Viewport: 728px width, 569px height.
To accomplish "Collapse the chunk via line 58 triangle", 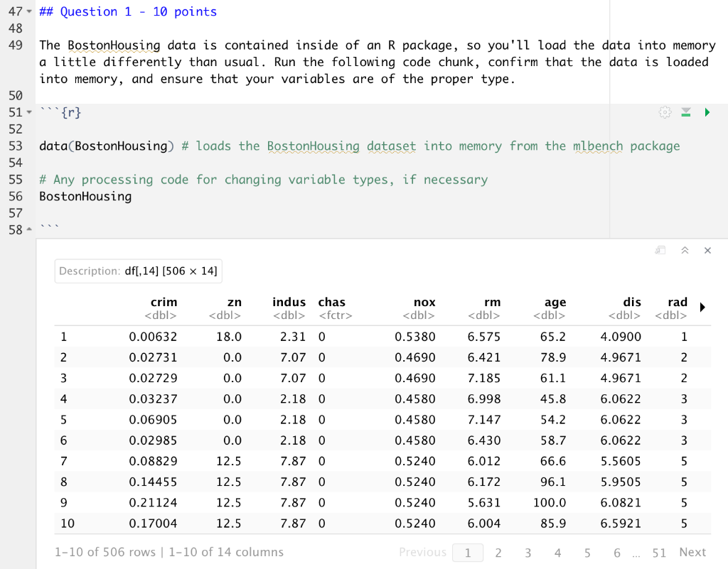I will pos(28,229).
